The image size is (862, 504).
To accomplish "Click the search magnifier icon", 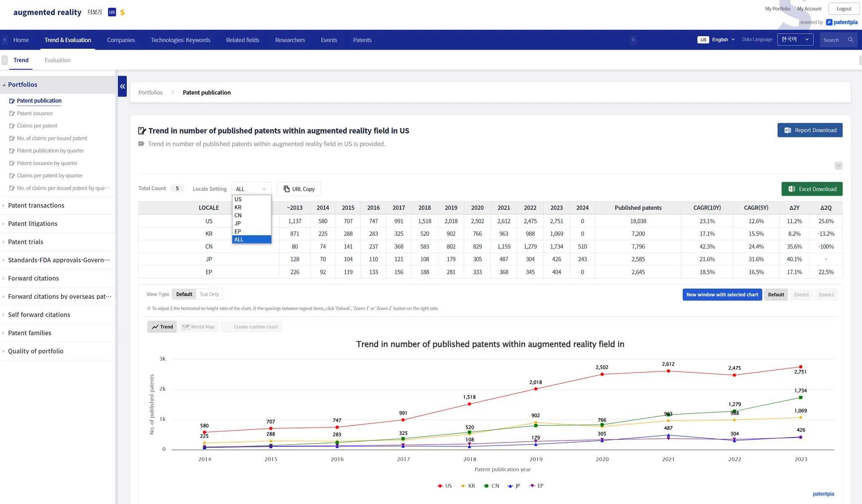I will [851, 40].
